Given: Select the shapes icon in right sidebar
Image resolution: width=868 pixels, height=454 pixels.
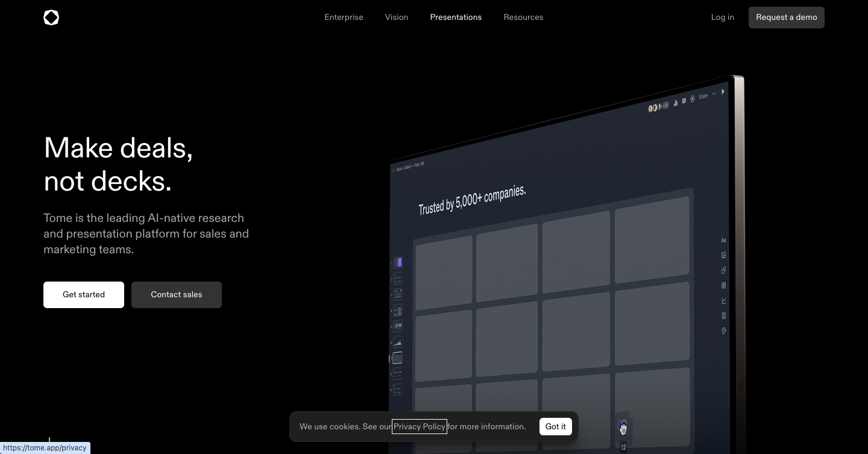Looking at the screenshot, I should 723,270.
